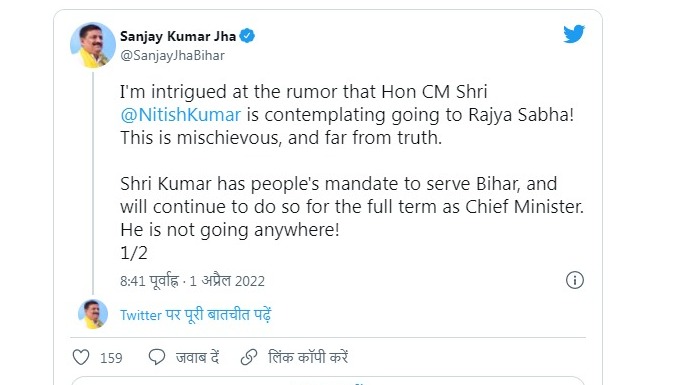676x385 pixels.
Task: Click the paragraph beginning Shri Kumar has people's mandate
Action: [x=352, y=207]
